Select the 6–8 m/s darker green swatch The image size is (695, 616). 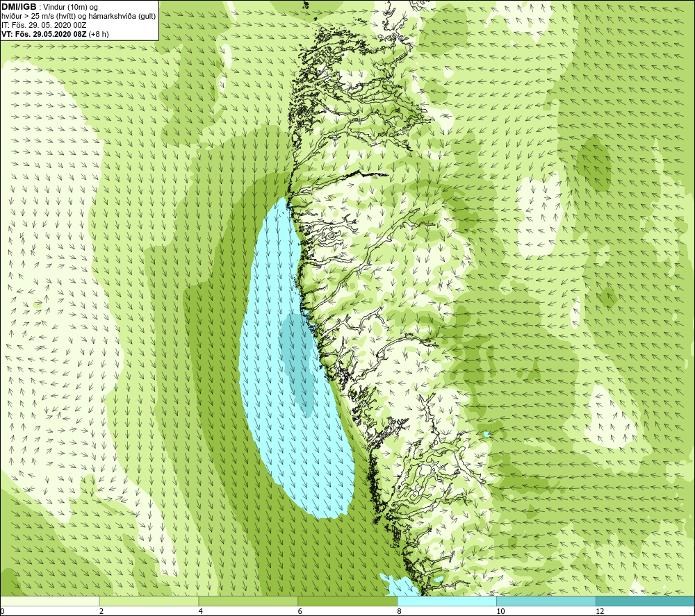tap(347, 601)
